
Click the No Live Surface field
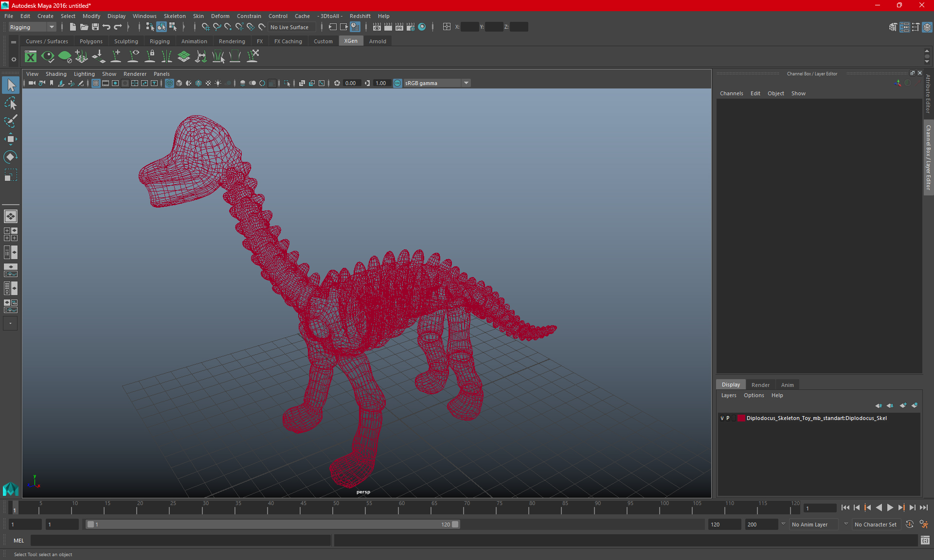[292, 27]
